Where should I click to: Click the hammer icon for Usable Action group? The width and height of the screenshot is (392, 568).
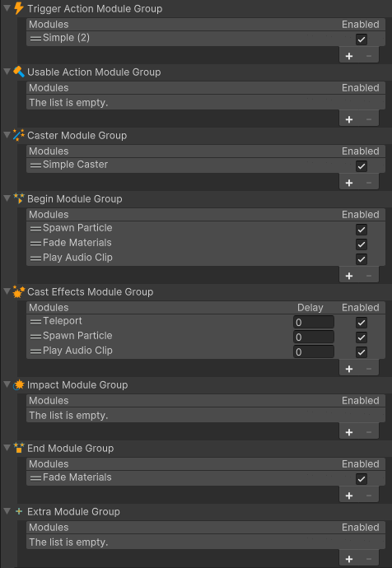pyautogui.click(x=18, y=72)
